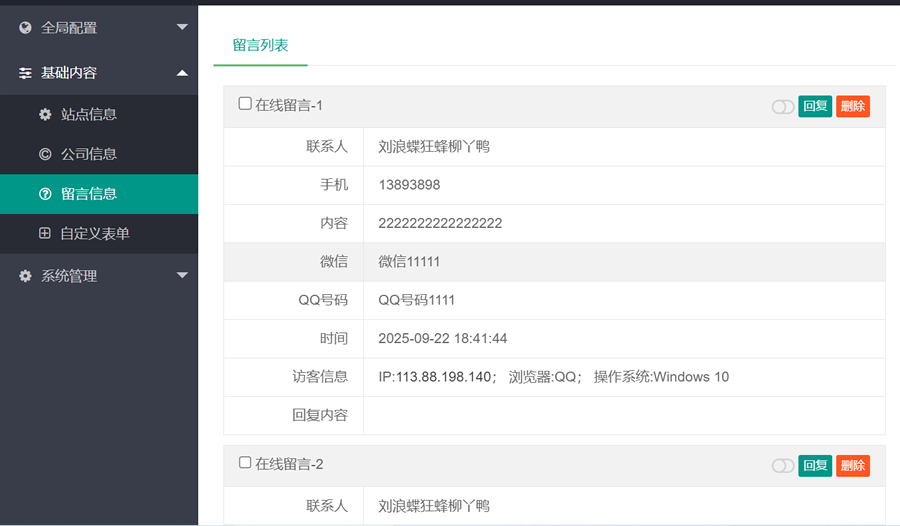Click the 在线留言-2 title text
This screenshot has width=900, height=526.
pyautogui.click(x=289, y=464)
